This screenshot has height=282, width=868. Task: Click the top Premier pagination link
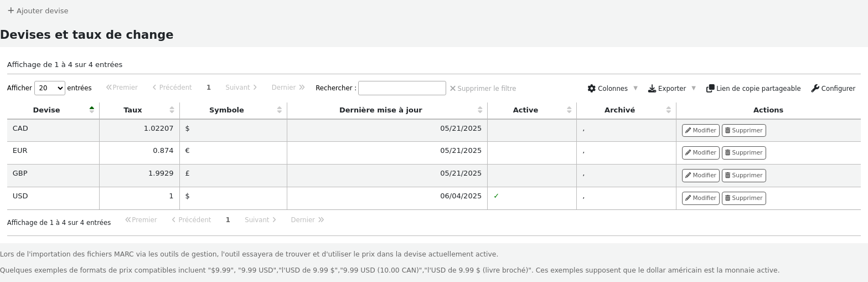[122, 88]
